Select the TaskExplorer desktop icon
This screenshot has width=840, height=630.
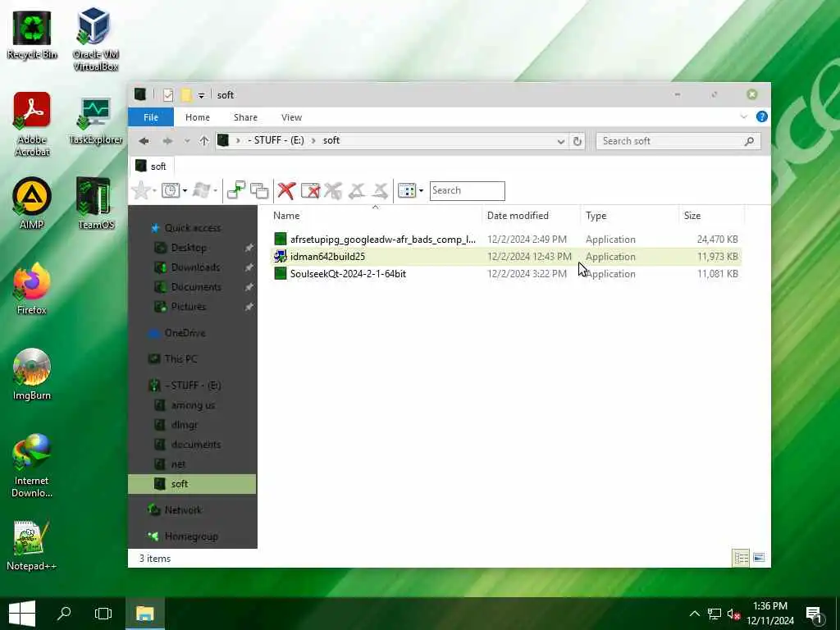[x=95, y=121]
